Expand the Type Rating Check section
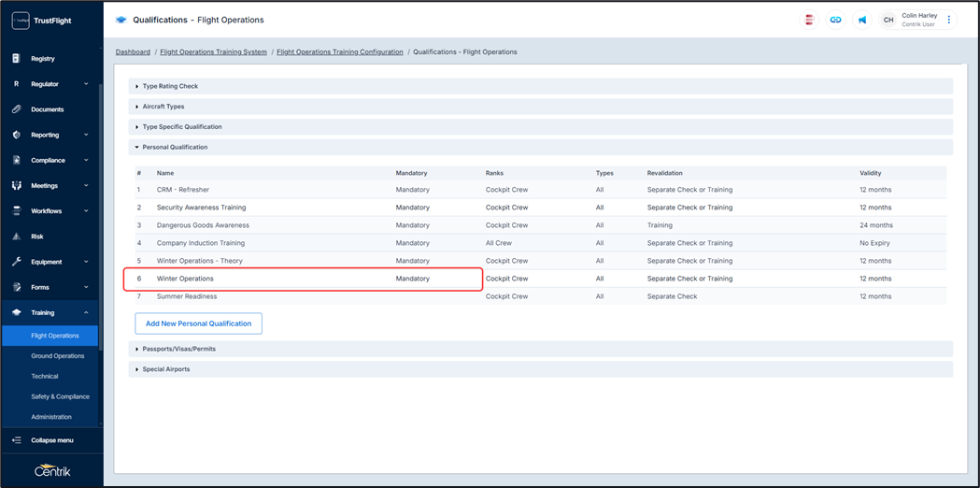 pos(170,86)
